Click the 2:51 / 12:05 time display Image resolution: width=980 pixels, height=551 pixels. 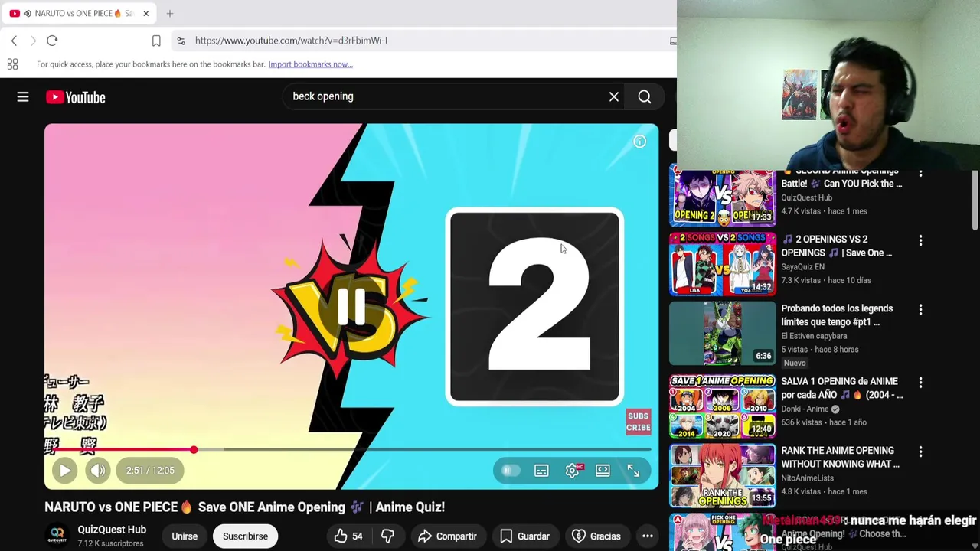click(150, 471)
